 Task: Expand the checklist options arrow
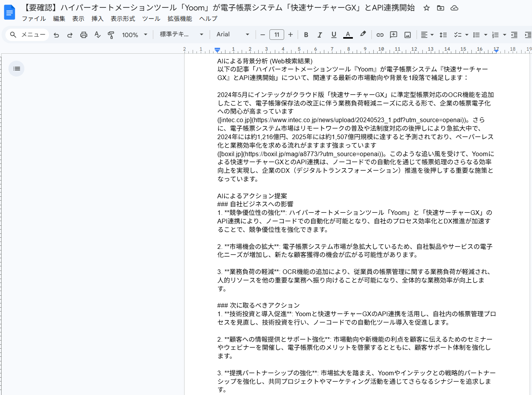(x=467, y=35)
